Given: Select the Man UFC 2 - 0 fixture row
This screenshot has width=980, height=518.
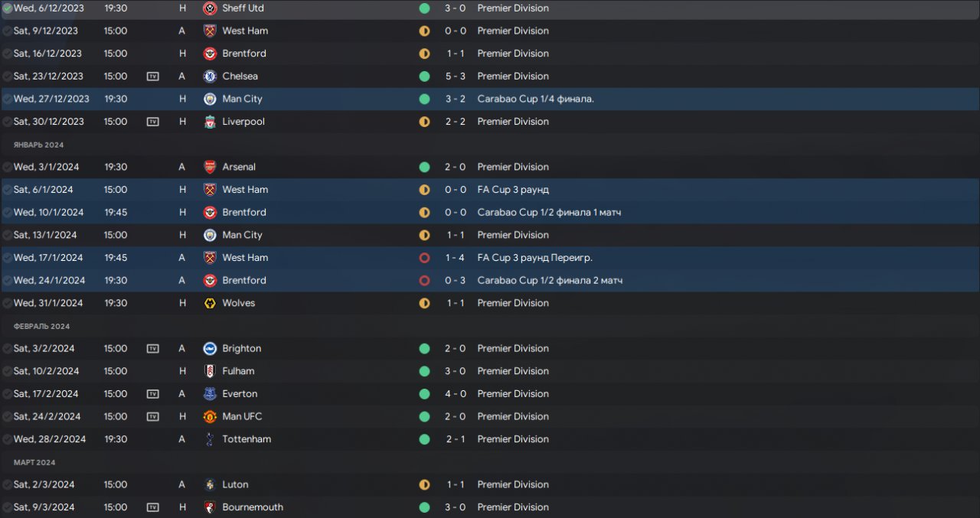Looking at the screenshot, I should click(490, 417).
